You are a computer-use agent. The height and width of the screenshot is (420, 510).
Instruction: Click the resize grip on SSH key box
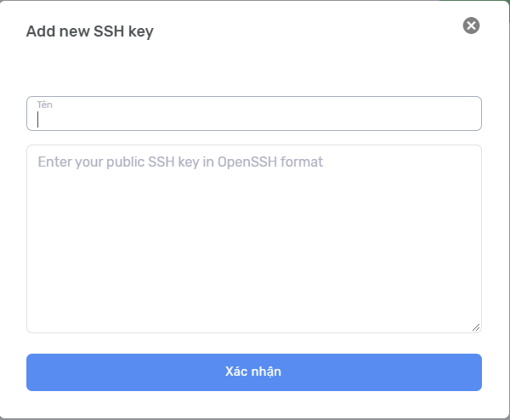[x=476, y=327]
